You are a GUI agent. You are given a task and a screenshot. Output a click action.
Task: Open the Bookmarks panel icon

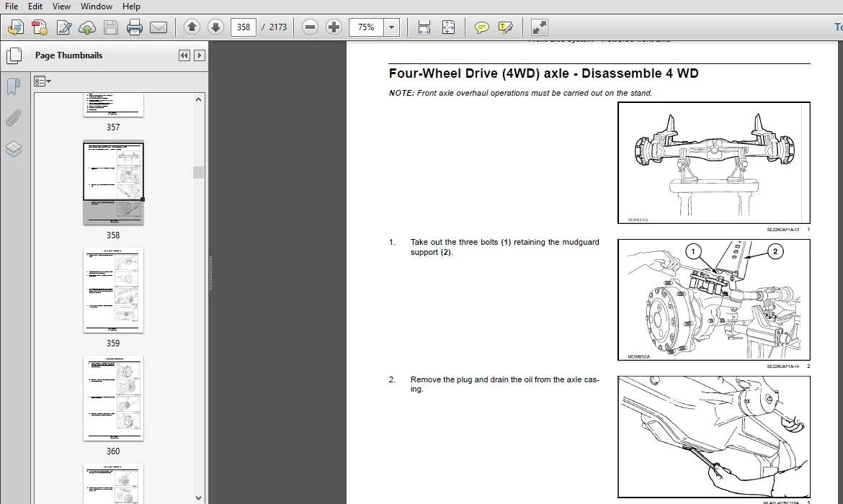[14, 86]
